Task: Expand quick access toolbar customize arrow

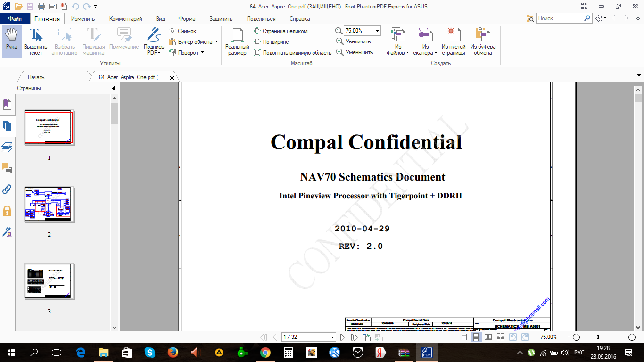Action: (96, 7)
